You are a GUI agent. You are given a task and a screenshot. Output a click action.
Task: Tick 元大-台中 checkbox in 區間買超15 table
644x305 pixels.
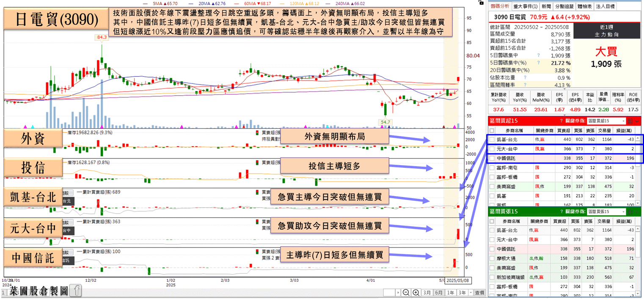pyautogui.click(x=492, y=149)
